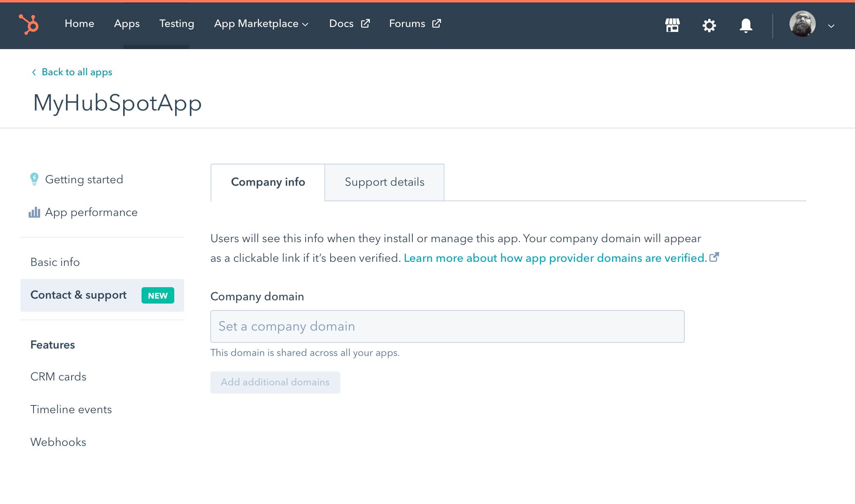
Task: Expand the account menu chevron
Action: pyautogui.click(x=831, y=26)
